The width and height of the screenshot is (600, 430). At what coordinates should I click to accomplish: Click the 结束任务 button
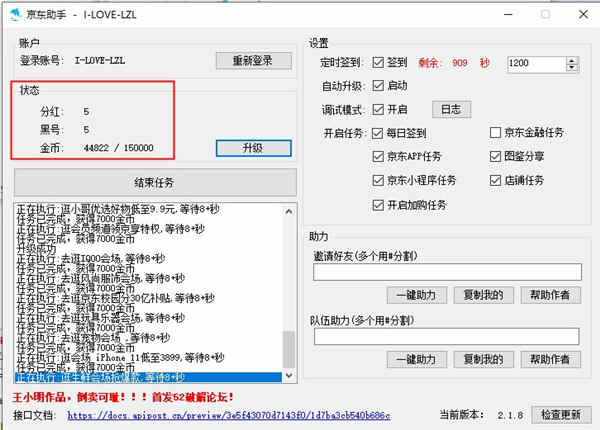155,182
